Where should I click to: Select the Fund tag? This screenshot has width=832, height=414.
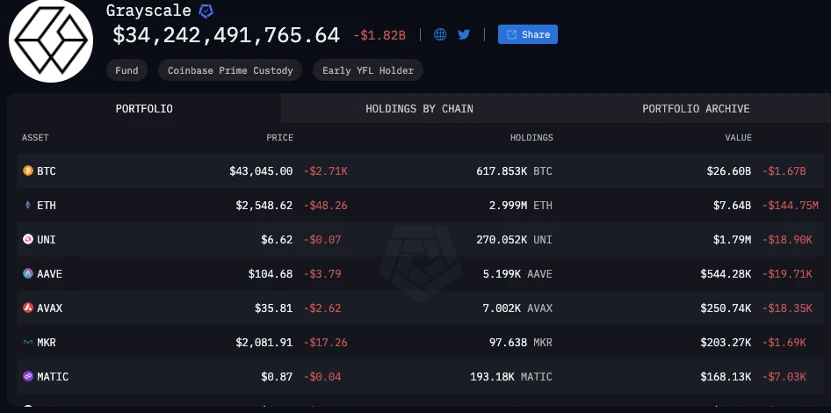tap(127, 71)
